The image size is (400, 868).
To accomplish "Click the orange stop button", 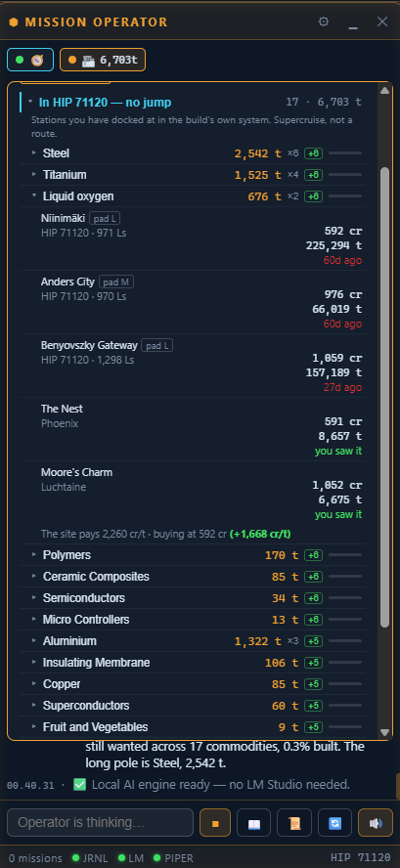I will (x=215, y=823).
